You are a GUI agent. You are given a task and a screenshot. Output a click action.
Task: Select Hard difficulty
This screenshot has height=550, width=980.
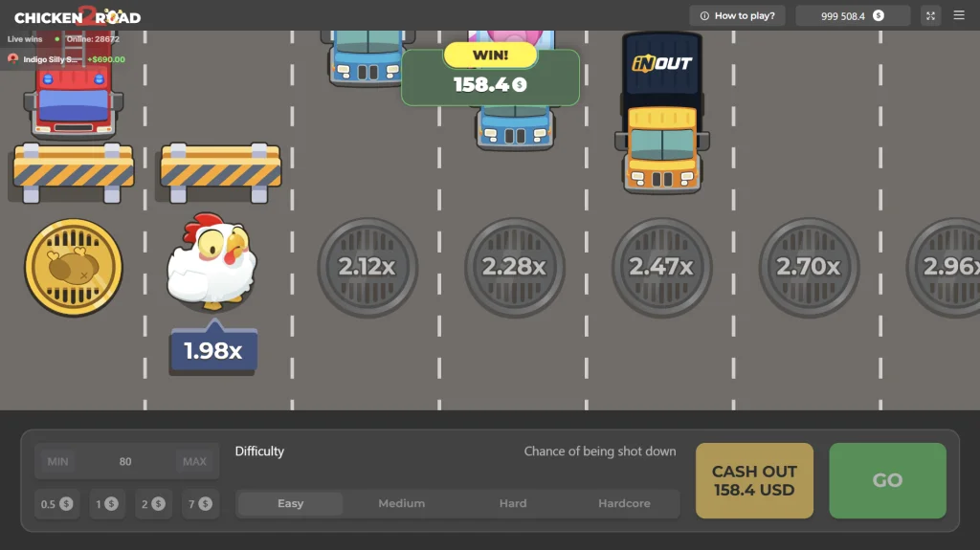[x=513, y=503]
